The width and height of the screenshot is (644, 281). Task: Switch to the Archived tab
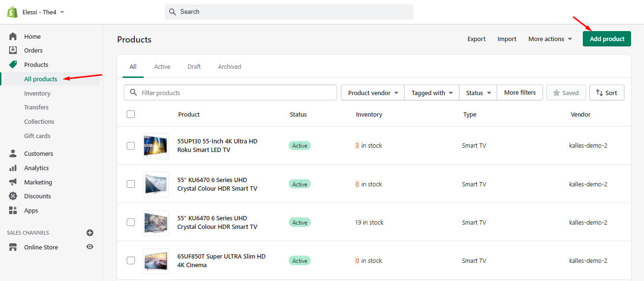(229, 66)
